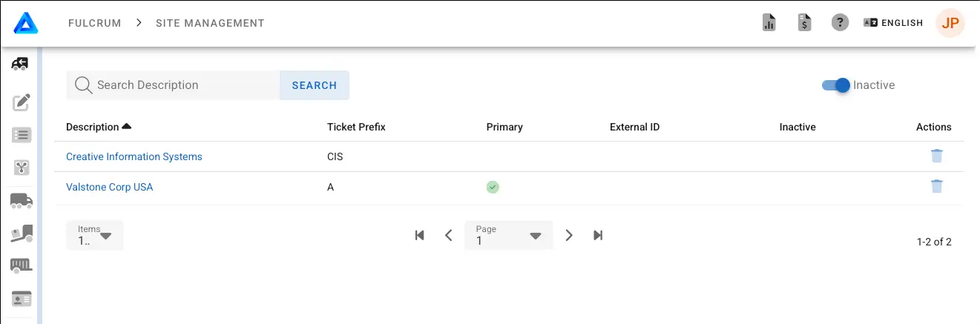Expand the Items per page dropdown
Screen dimensions: 980x324
click(x=95, y=235)
